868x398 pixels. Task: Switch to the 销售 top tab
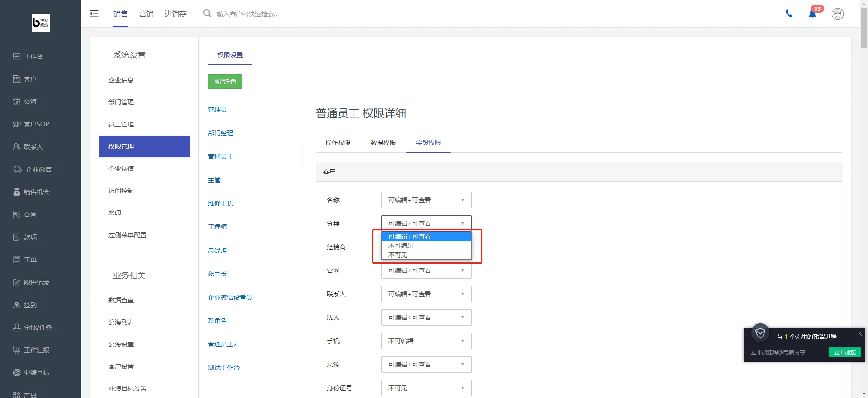tap(121, 14)
